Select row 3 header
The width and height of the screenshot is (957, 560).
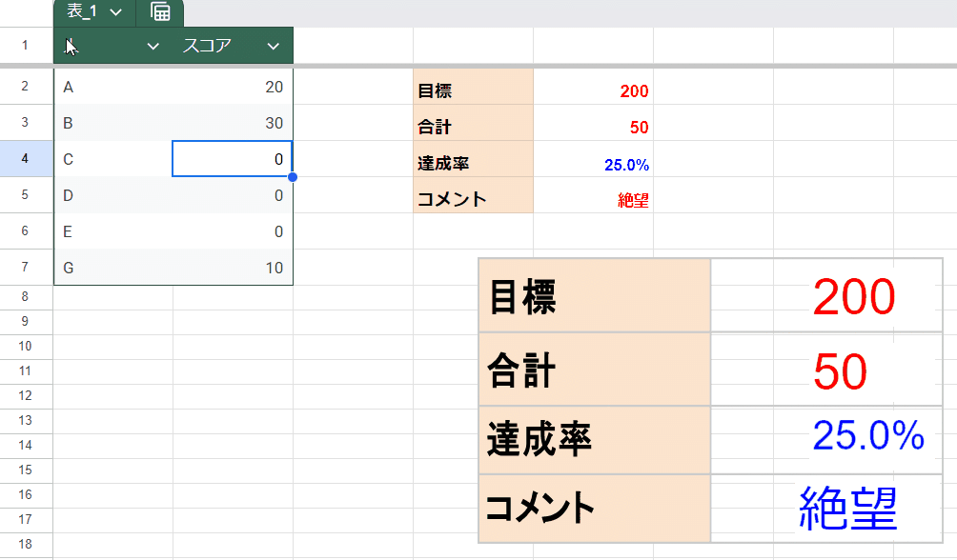tap(25, 122)
